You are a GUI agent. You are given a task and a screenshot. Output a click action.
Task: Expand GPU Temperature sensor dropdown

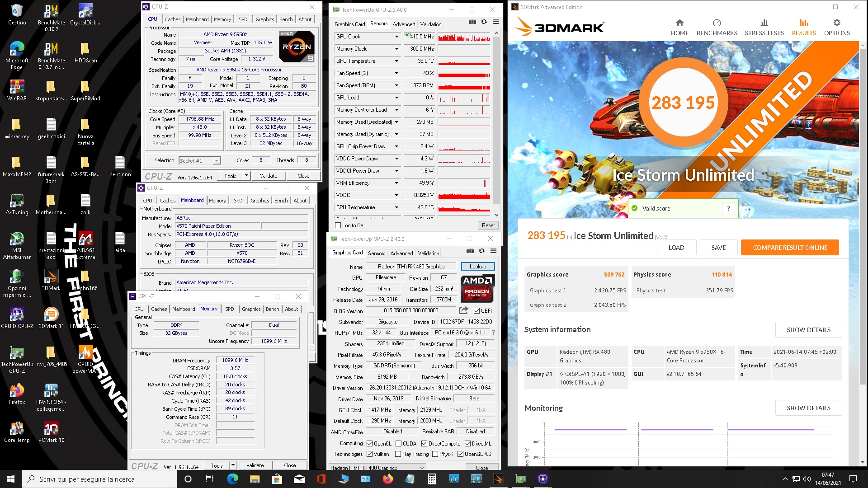(x=396, y=61)
